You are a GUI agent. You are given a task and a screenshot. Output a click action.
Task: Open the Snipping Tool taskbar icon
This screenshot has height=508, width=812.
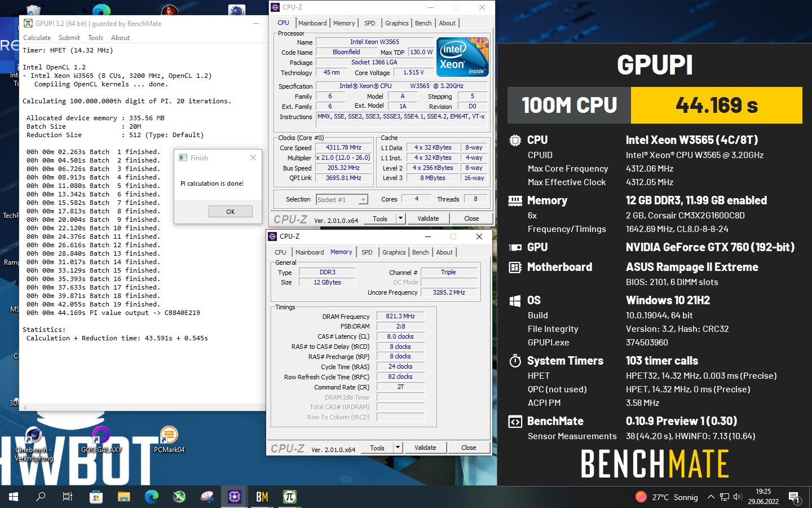207,497
